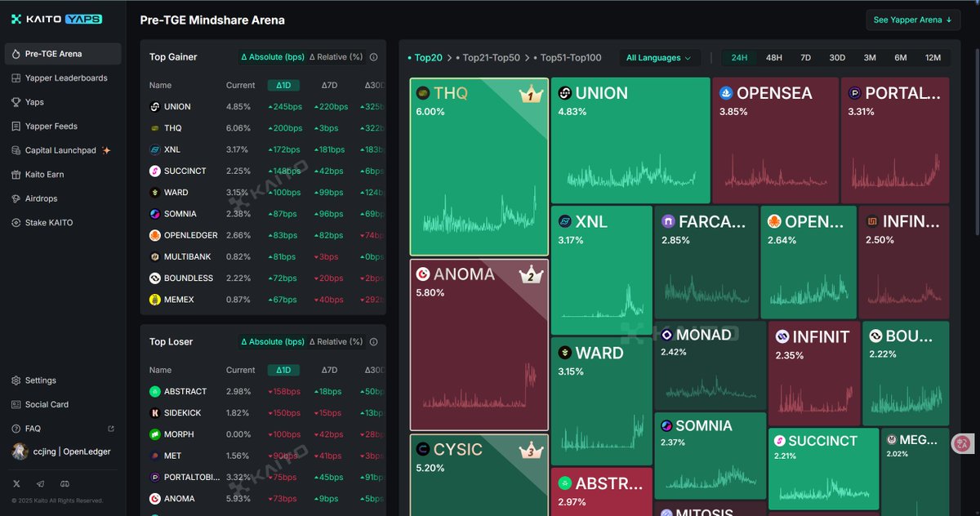Click the BOUNDLESS logo in Top Gainer list
Viewport: 980px width, 516px height.
click(155, 278)
